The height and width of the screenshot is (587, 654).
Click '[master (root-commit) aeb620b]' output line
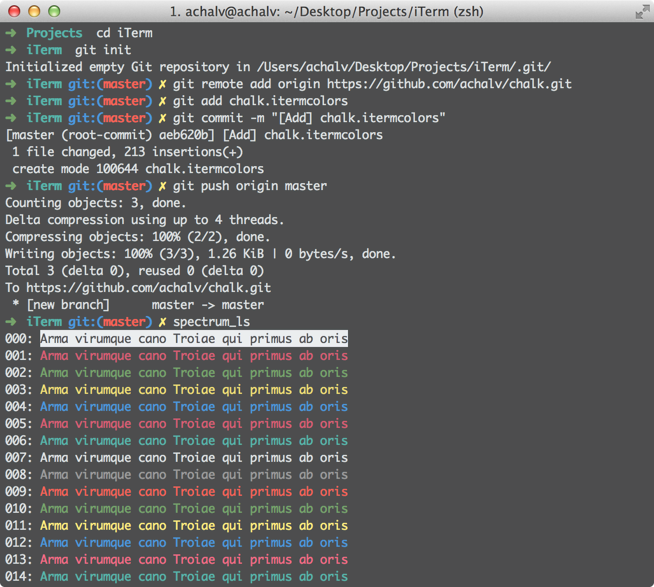194,135
